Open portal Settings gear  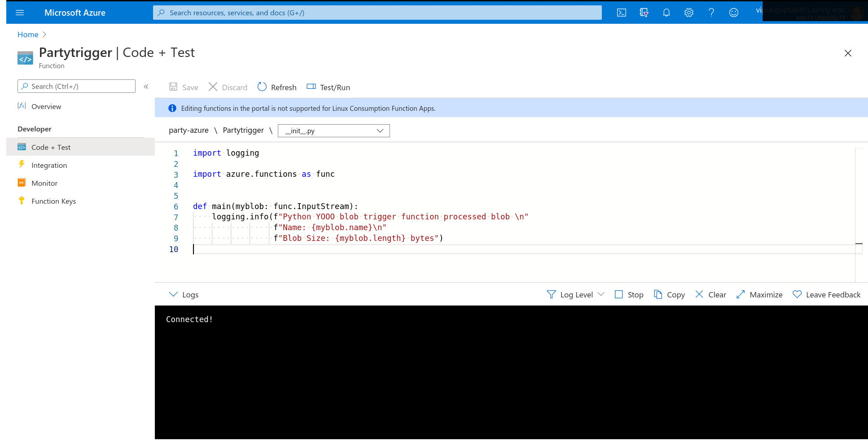(689, 13)
